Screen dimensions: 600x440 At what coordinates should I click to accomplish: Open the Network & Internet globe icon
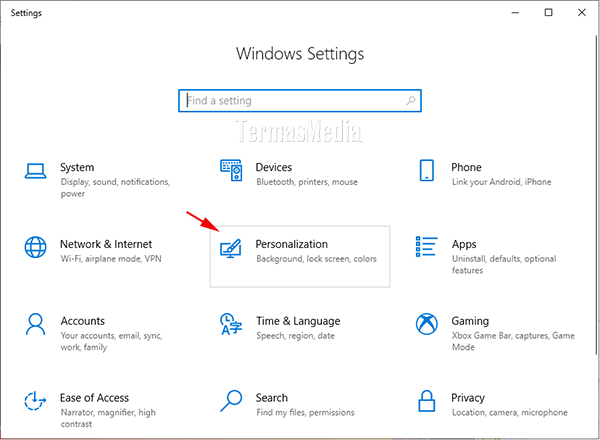pos(36,247)
